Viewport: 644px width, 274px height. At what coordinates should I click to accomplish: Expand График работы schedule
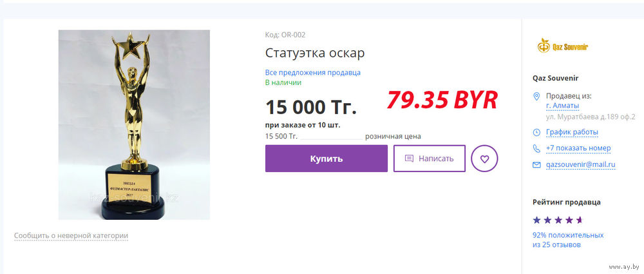click(572, 132)
